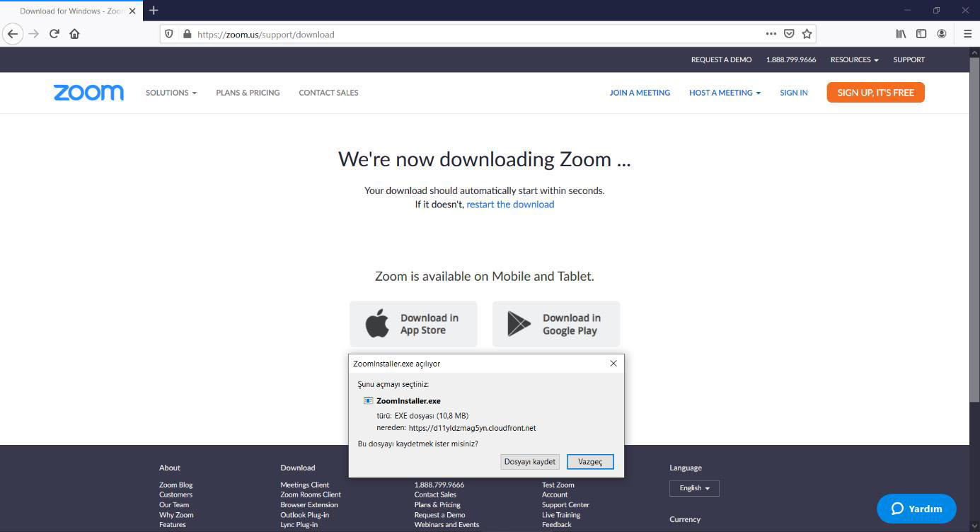Open Lync Plug-in footer link
Image resolution: width=980 pixels, height=532 pixels.
299,524
